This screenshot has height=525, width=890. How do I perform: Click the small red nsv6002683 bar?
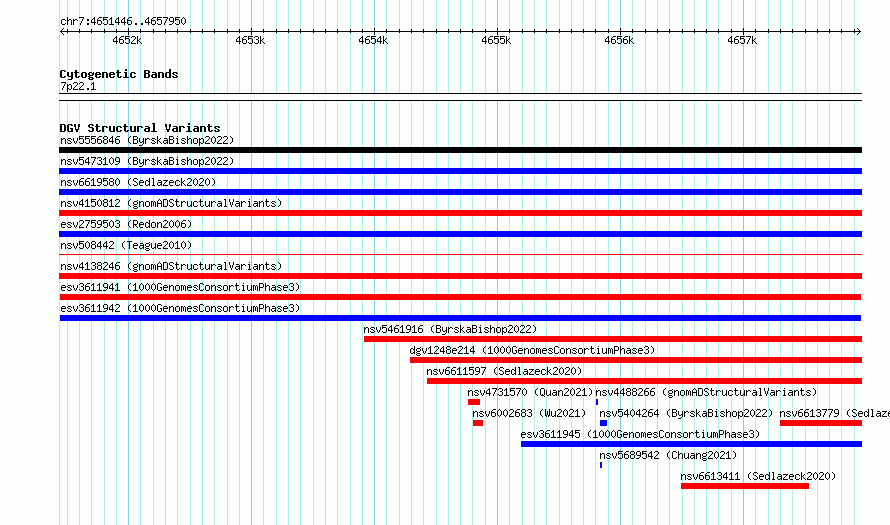[x=478, y=423]
